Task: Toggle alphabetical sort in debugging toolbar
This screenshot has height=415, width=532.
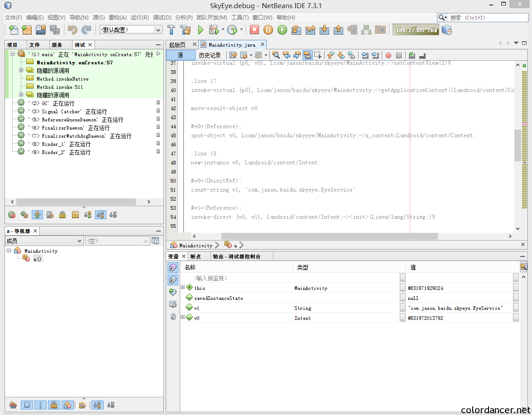Action: point(101,215)
